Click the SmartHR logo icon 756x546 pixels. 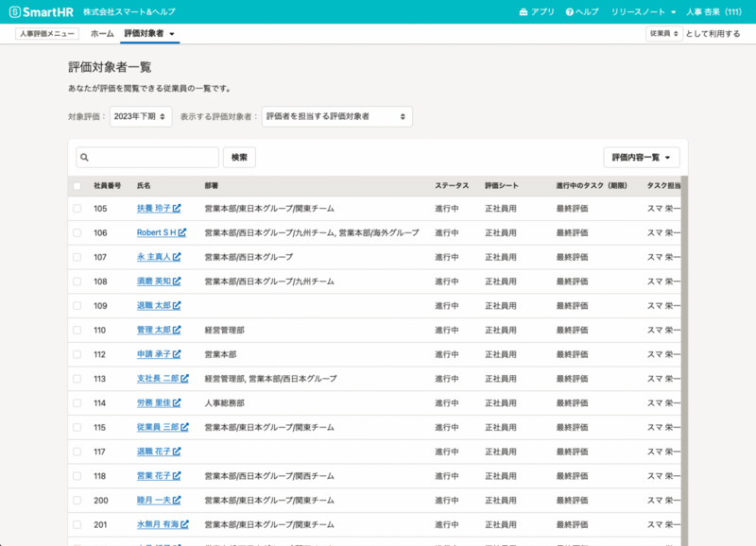click(17, 12)
